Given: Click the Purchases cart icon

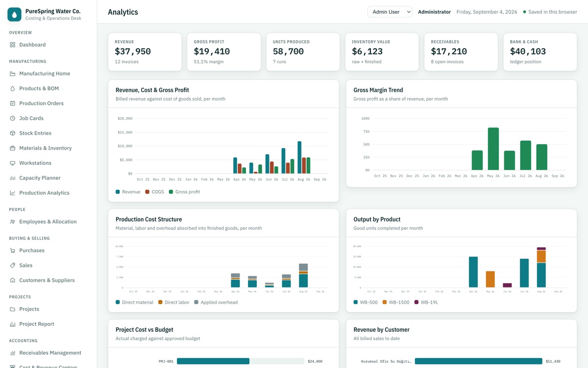Looking at the screenshot, I should point(13,250).
